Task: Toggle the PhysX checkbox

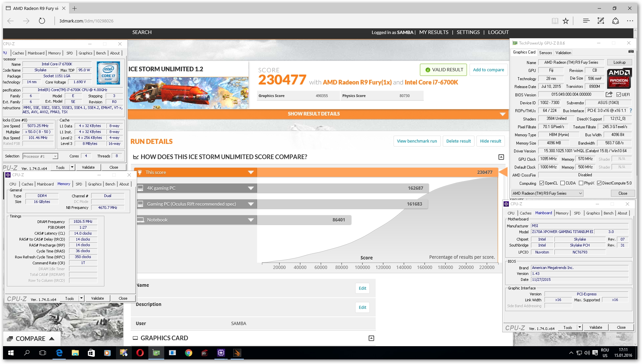Action: pyautogui.click(x=581, y=183)
